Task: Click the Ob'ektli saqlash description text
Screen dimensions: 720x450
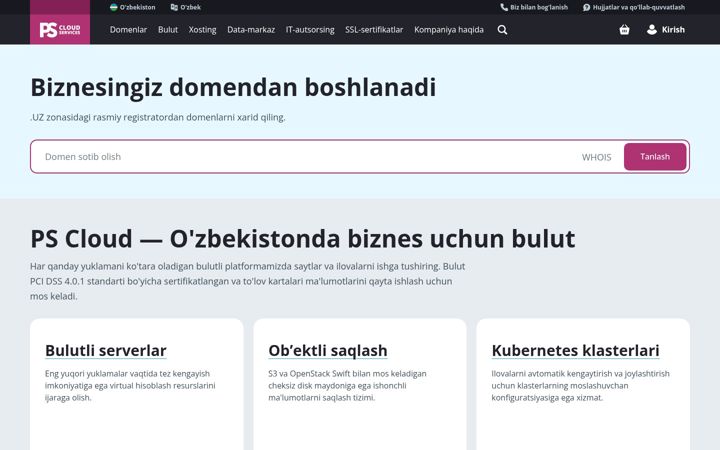Action: point(347,386)
